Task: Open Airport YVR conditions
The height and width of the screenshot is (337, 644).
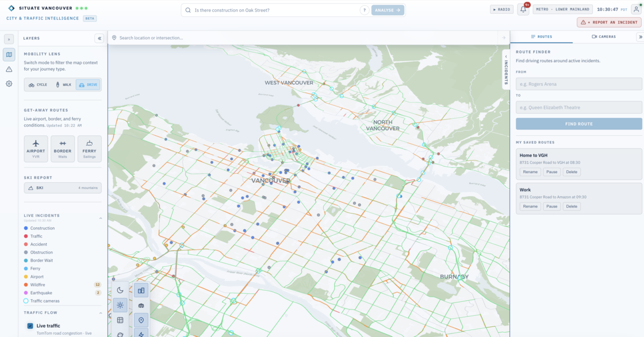Action: click(36, 149)
